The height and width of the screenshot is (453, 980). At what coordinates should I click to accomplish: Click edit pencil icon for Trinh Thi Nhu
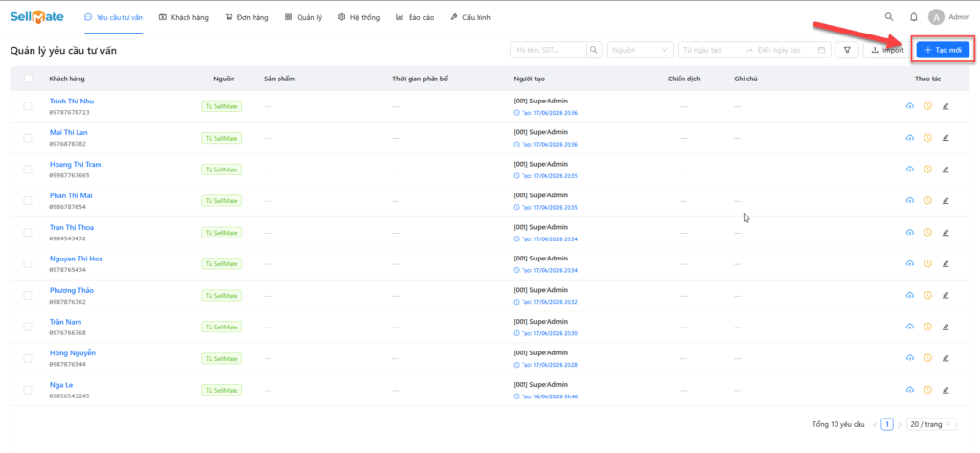pos(945,106)
